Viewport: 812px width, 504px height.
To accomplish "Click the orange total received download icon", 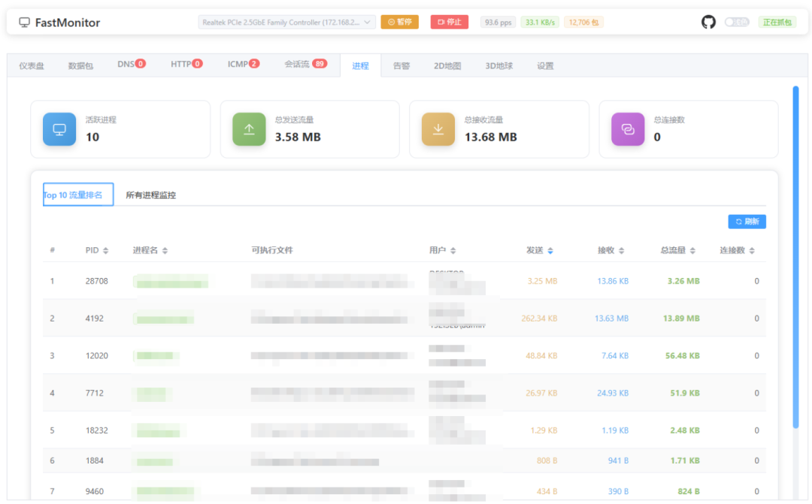I will coord(438,129).
